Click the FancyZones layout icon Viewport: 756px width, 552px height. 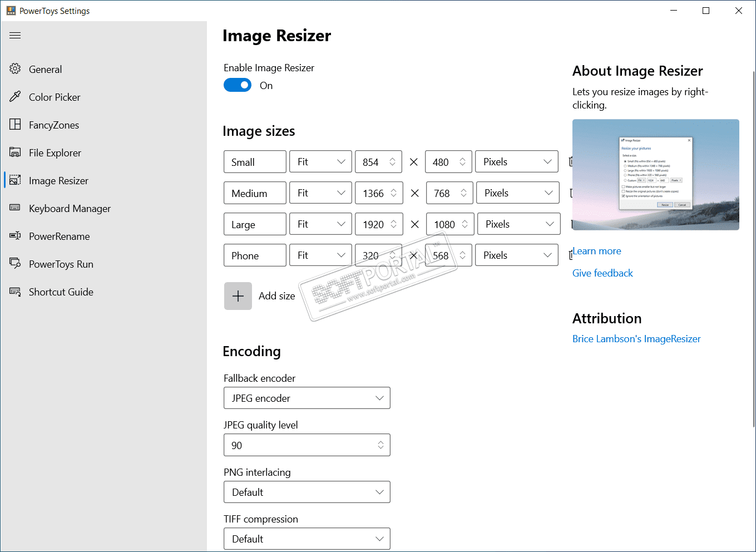tap(15, 125)
